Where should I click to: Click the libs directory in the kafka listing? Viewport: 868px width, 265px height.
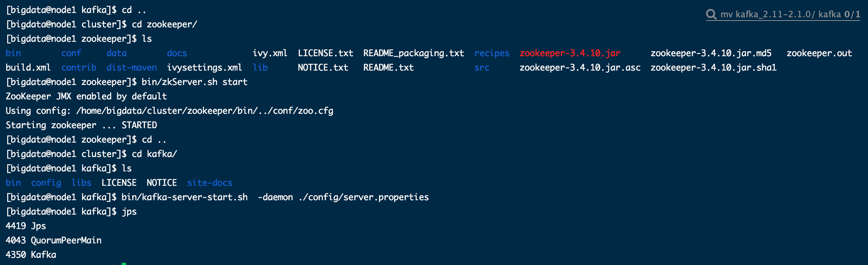pos(81,183)
